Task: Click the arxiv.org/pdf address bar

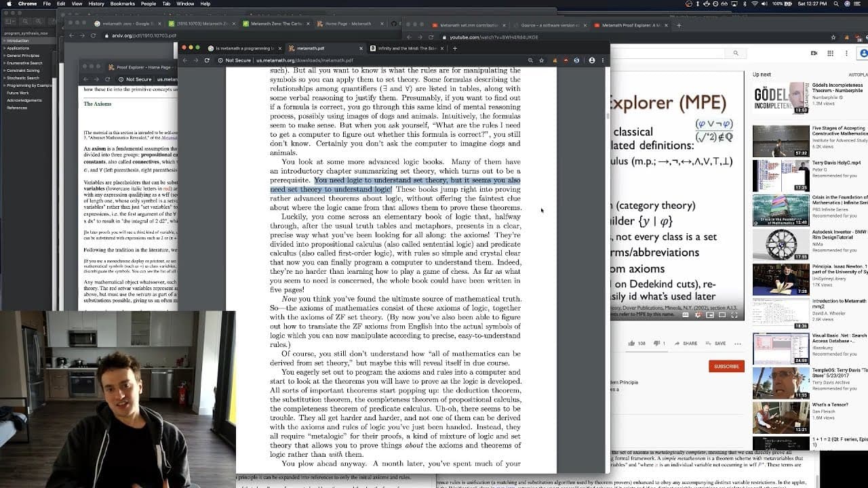Action: pyautogui.click(x=142, y=35)
